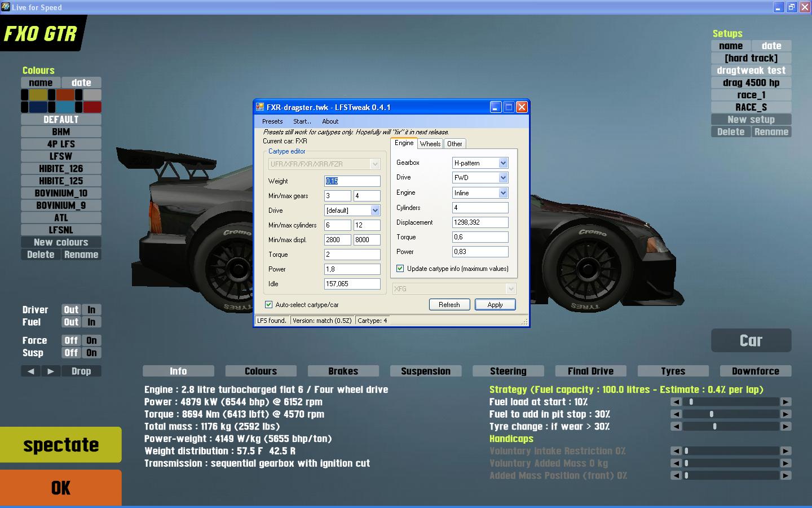
Task: Increase fuel to add in pit stop arrow
Action: [785, 414]
